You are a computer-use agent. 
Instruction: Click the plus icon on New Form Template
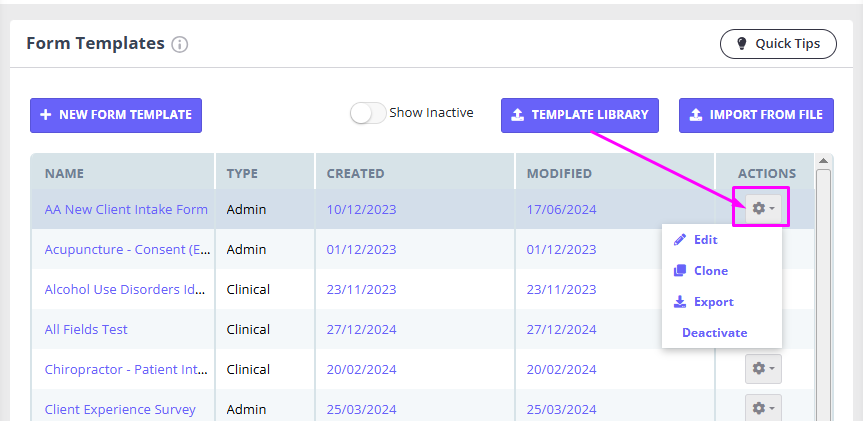(x=46, y=114)
